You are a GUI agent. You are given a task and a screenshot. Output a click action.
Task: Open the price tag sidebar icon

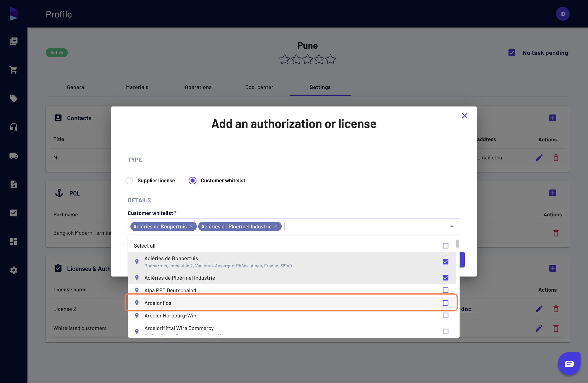(x=14, y=98)
